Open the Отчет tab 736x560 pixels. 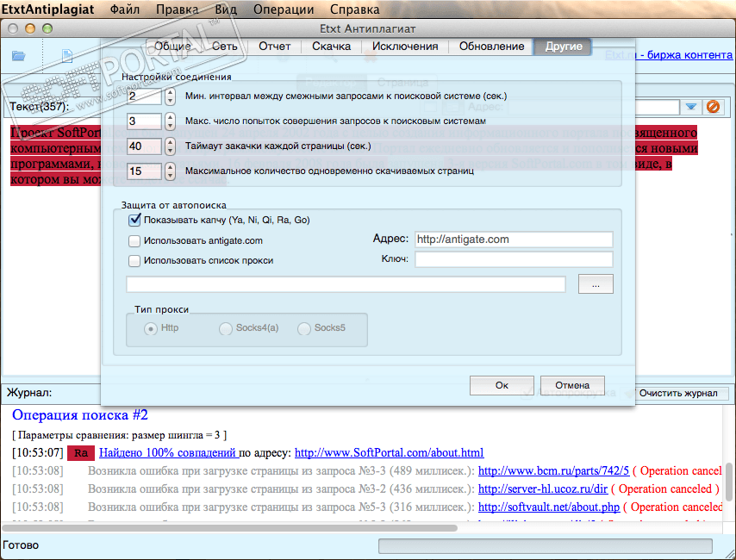click(x=275, y=47)
